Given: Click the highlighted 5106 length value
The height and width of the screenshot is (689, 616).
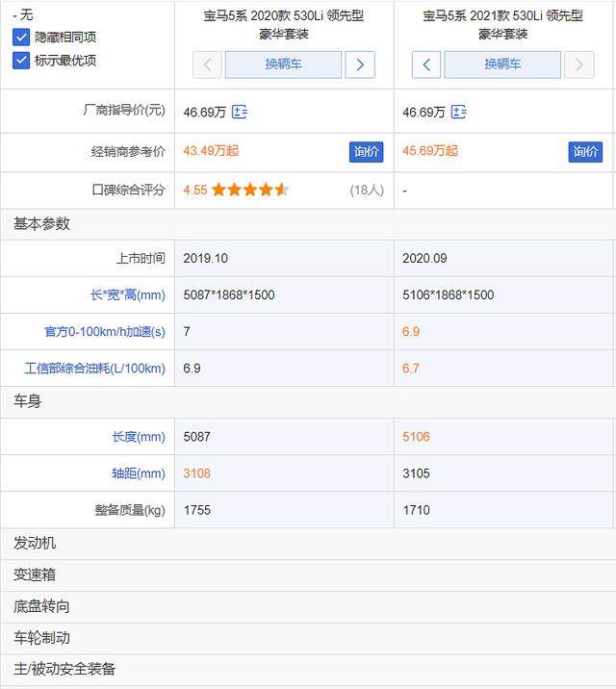Looking at the screenshot, I should tap(416, 437).
